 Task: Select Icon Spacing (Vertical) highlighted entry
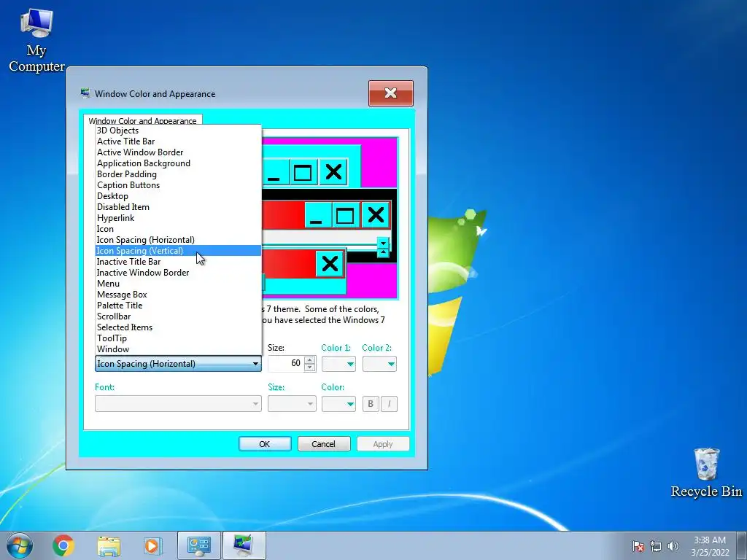pos(178,251)
